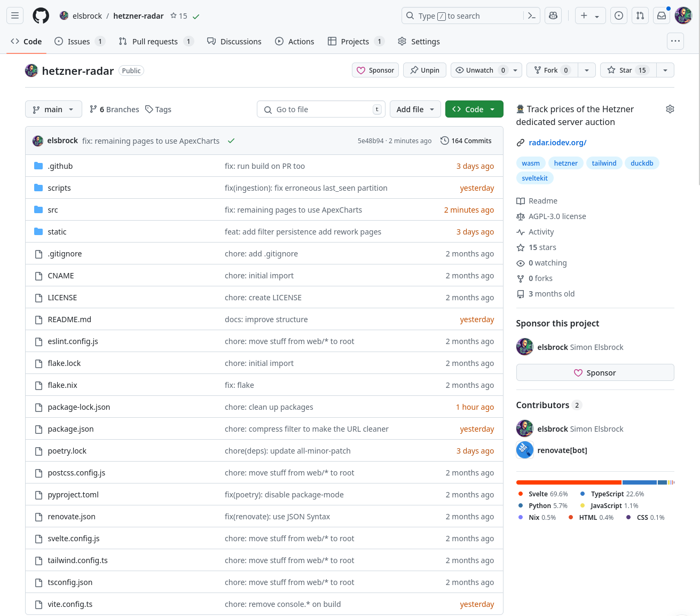Expand the Star lists caret
The width and height of the screenshot is (700, 616).
(665, 70)
